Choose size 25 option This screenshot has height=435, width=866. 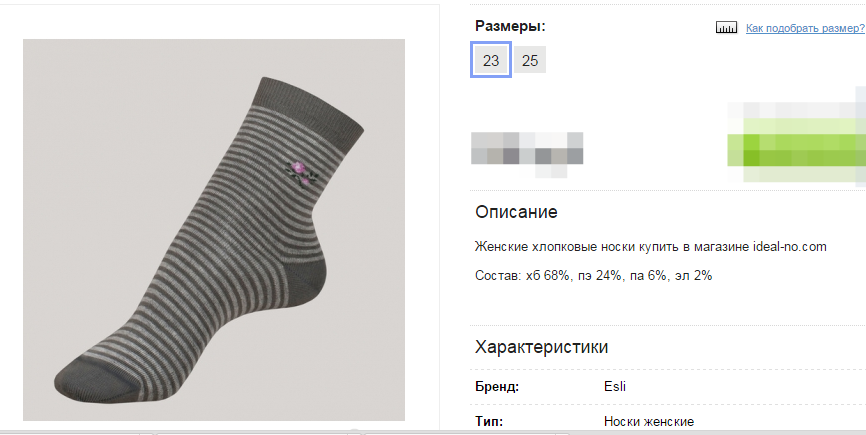[x=530, y=60]
